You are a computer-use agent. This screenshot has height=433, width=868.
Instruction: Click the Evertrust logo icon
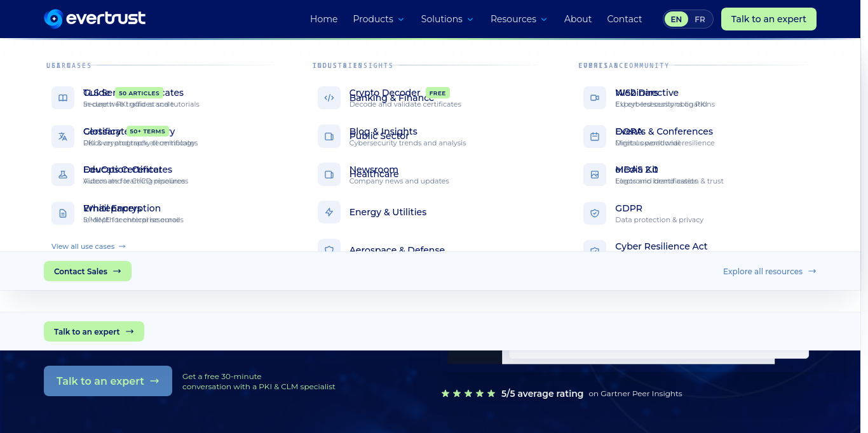click(x=53, y=19)
